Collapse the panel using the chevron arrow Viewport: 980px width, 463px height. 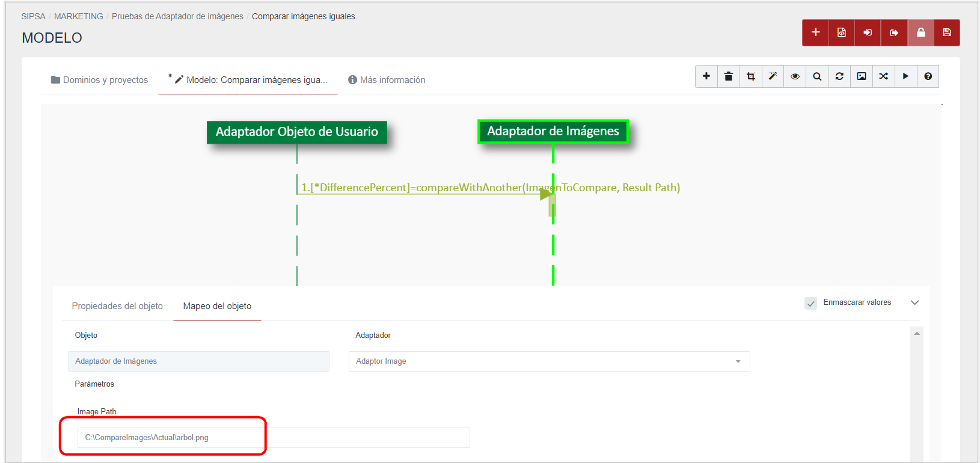pyautogui.click(x=914, y=302)
